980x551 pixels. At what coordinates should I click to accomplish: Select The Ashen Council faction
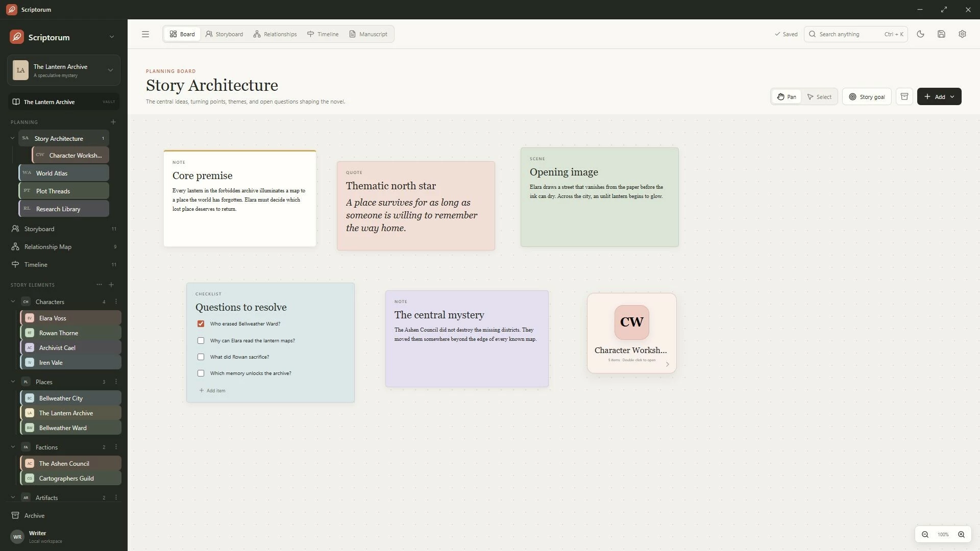point(71,463)
